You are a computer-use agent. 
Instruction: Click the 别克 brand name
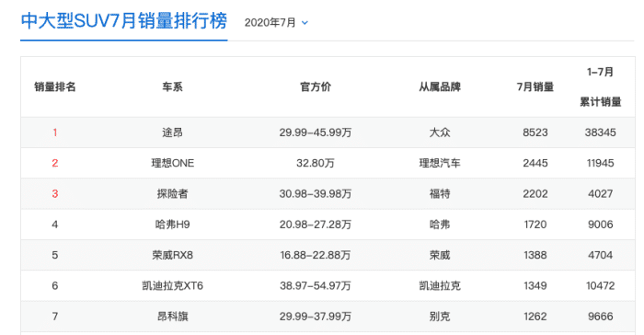[440, 317]
